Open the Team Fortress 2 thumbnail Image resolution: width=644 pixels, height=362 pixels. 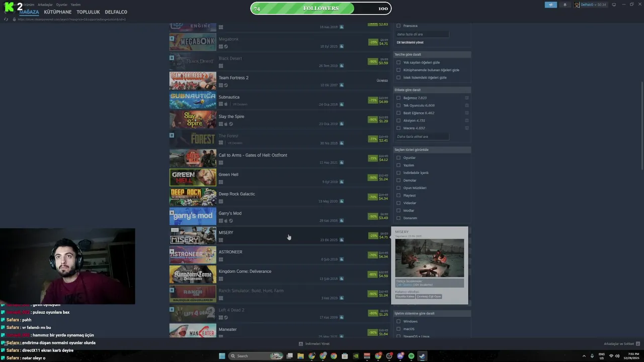[193, 80]
